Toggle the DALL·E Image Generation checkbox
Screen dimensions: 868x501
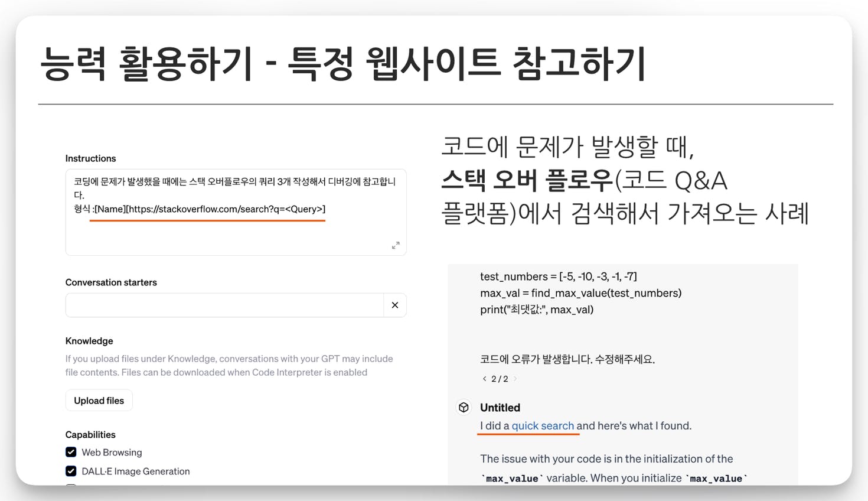click(x=71, y=471)
